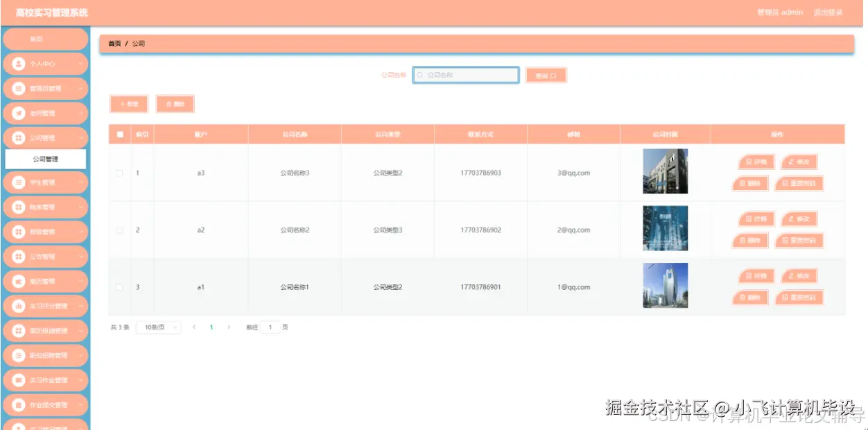
Task: Click the 公司类型 column header
Action: coord(388,135)
